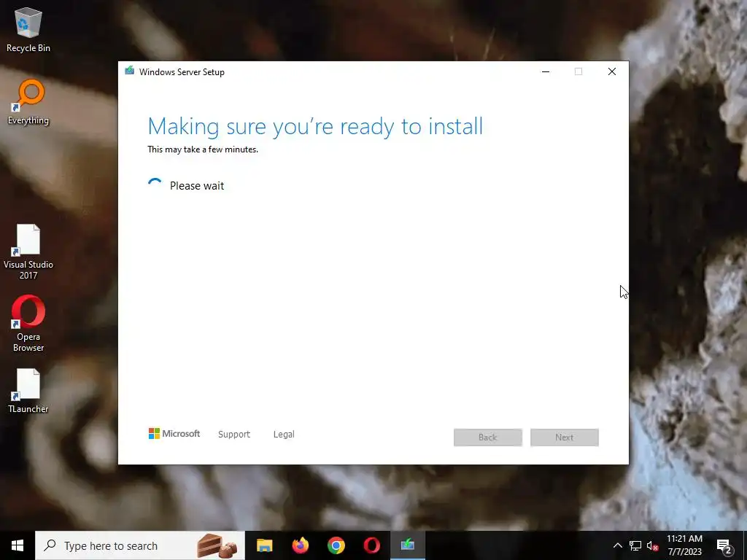Open the Recycle Bin desktop icon

click(28, 29)
